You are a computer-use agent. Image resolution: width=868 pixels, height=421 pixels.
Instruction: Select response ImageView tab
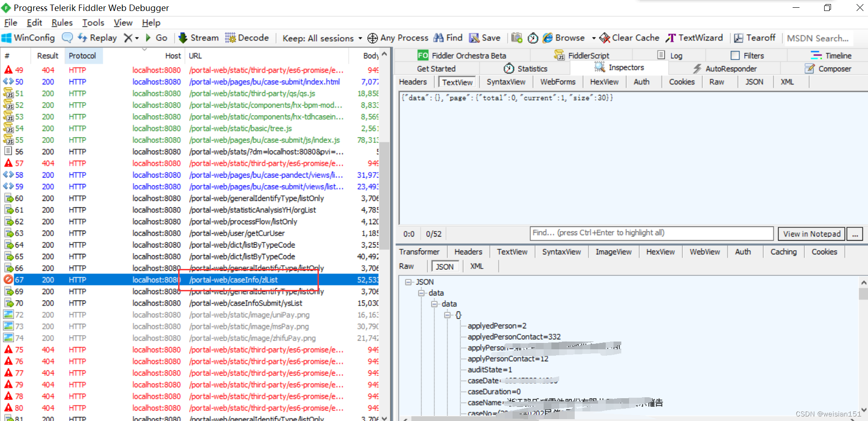click(x=614, y=252)
